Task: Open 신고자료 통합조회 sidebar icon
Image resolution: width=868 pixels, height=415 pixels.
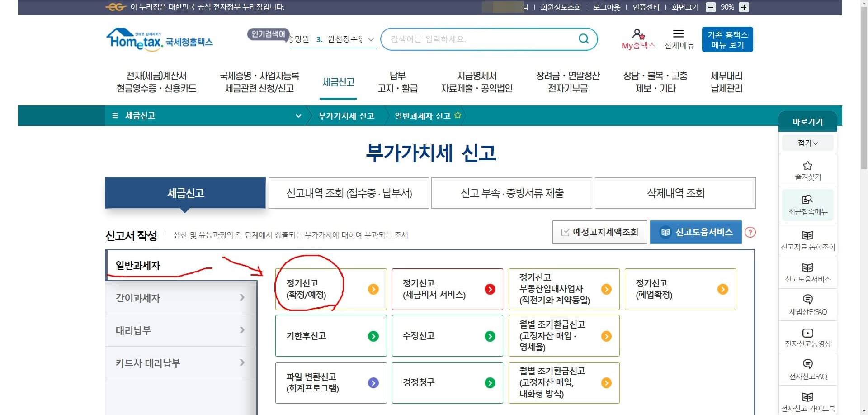Action: pyautogui.click(x=807, y=235)
